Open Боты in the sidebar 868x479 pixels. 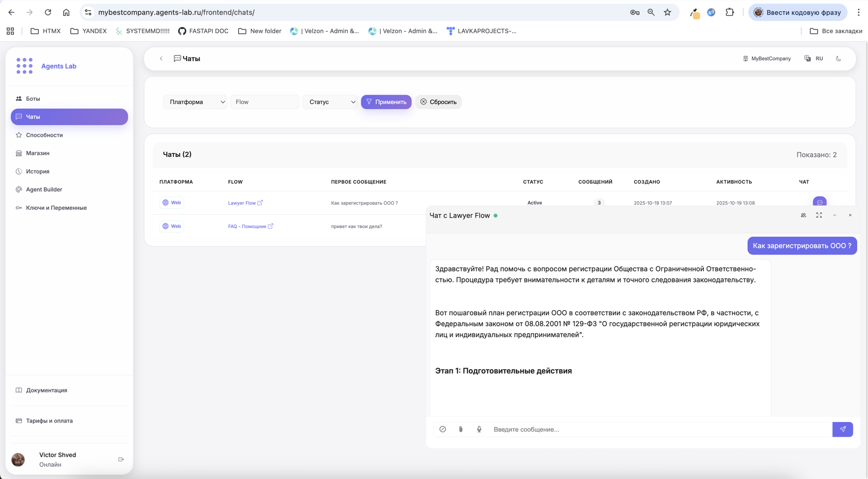pyautogui.click(x=33, y=99)
